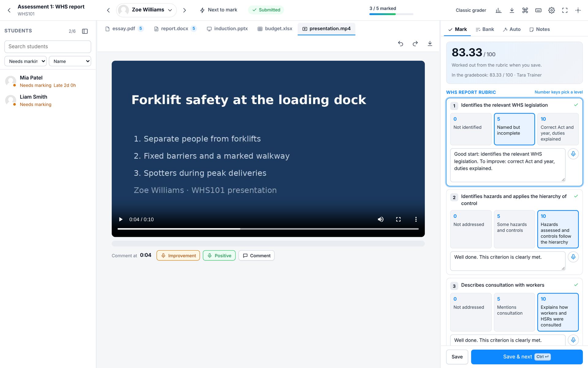588x368 pixels.
Task: Open the budget.xlsx tab
Action: point(275,29)
